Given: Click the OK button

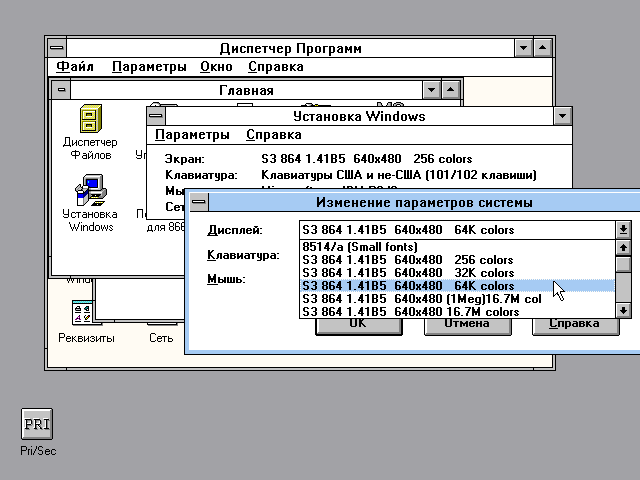Looking at the screenshot, I should [358, 325].
